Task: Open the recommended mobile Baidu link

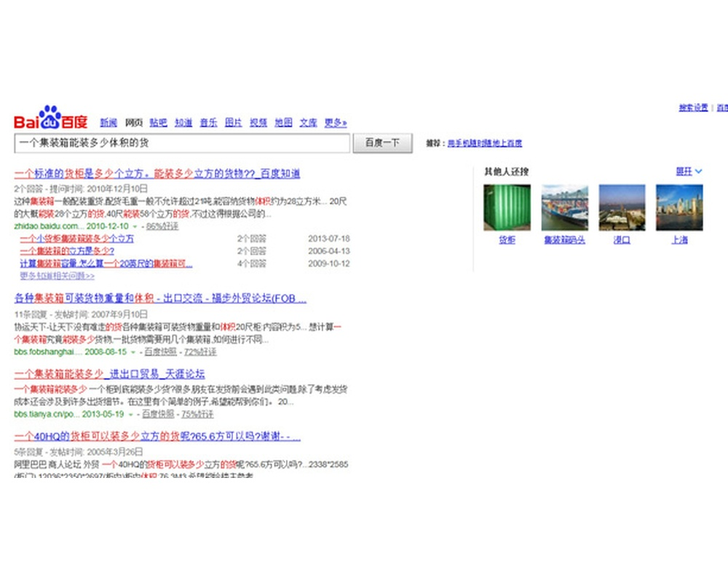Action: 485,143
